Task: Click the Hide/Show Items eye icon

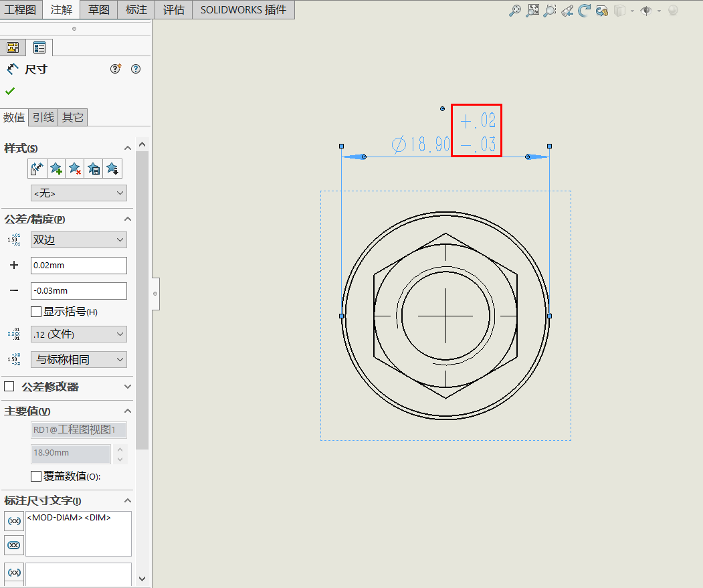Action: point(646,10)
